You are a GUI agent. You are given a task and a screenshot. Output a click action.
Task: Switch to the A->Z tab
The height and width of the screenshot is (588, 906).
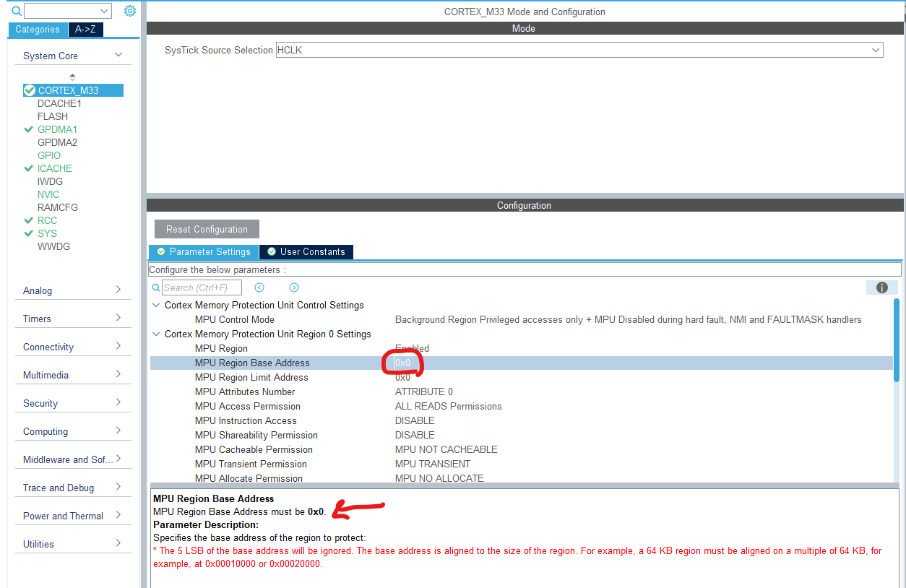85,30
